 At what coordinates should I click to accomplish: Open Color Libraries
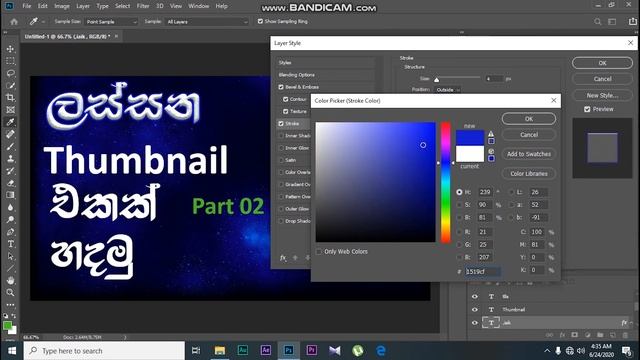[x=529, y=173]
